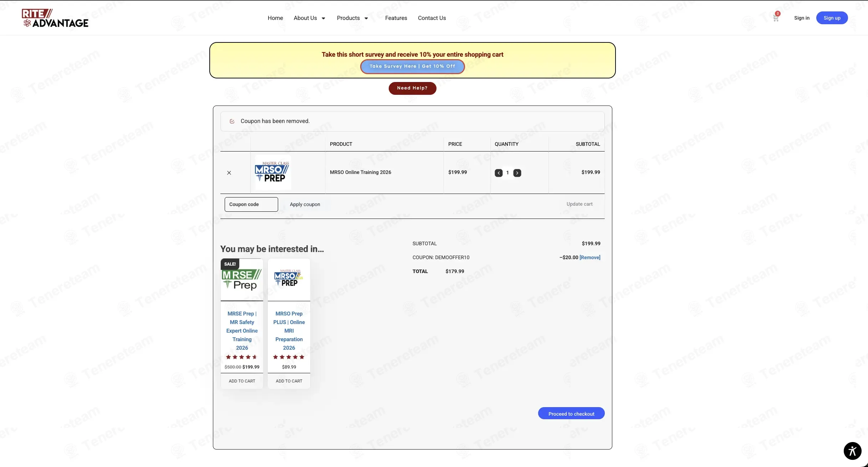Open the MRSE Prep product image
868x467 pixels.
point(242,279)
